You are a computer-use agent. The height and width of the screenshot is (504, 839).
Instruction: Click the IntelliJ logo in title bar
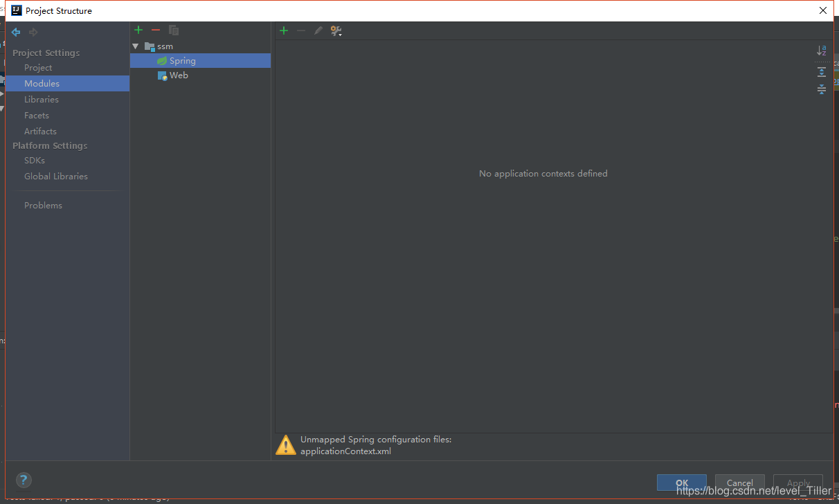click(x=17, y=10)
